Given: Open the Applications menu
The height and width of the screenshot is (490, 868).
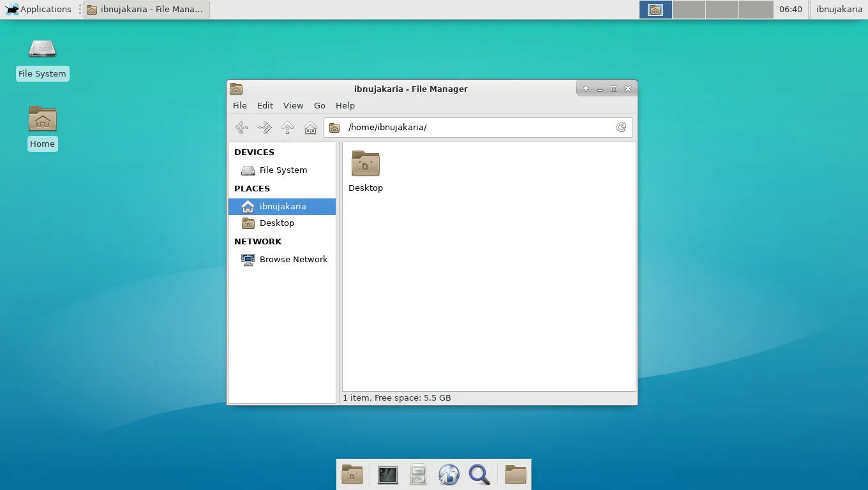Looking at the screenshot, I should point(38,9).
